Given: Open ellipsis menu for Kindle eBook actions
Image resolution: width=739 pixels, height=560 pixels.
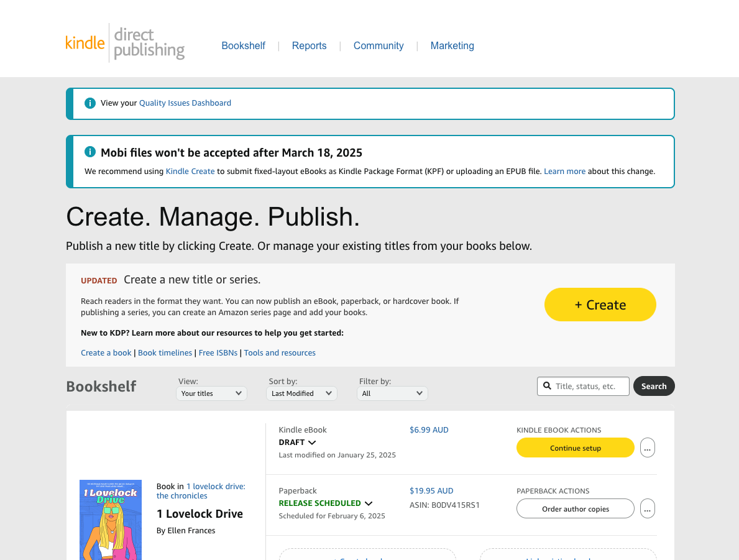Looking at the screenshot, I should tap(648, 448).
